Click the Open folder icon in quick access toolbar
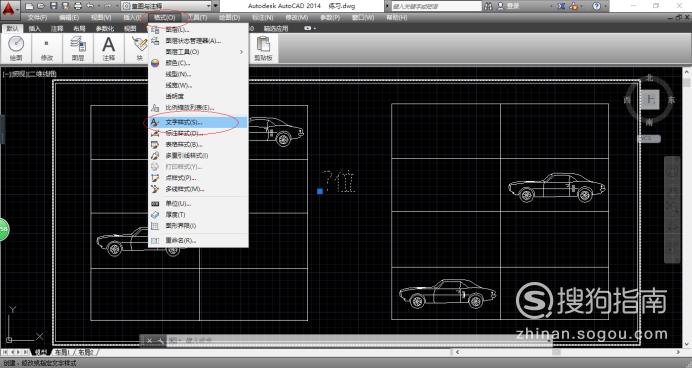692x368 pixels. click(41, 6)
